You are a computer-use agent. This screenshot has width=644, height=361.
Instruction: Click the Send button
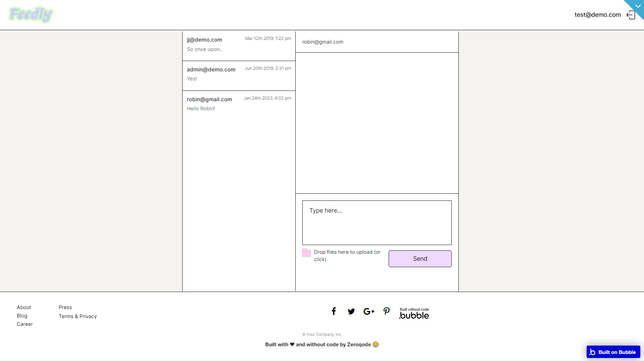point(420,259)
